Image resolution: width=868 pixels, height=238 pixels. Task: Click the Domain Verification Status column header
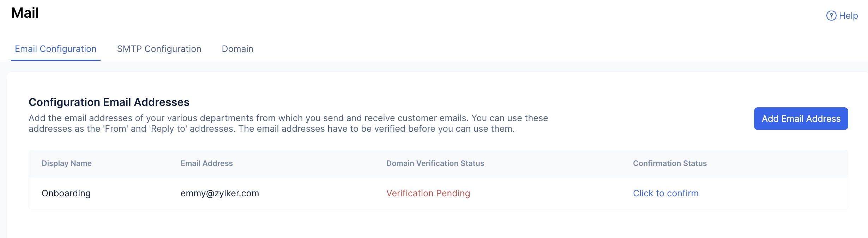click(435, 163)
